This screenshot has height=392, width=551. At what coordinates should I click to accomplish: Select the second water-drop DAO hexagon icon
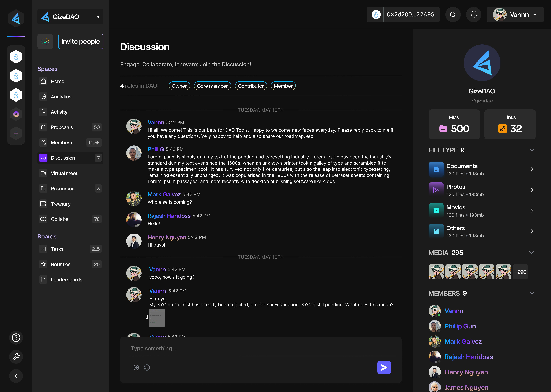click(16, 76)
